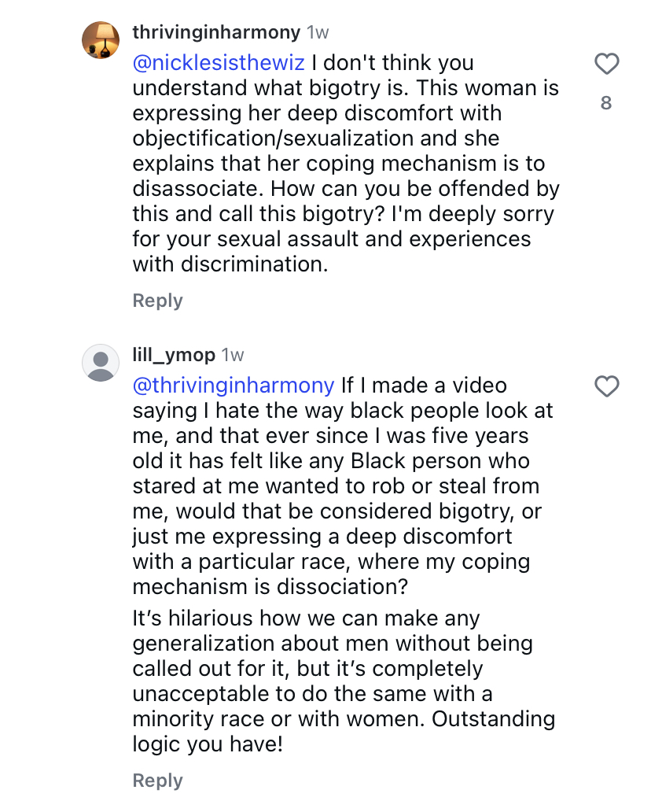
Task: Like the comment by thrivinginharmony
Action: [x=606, y=64]
